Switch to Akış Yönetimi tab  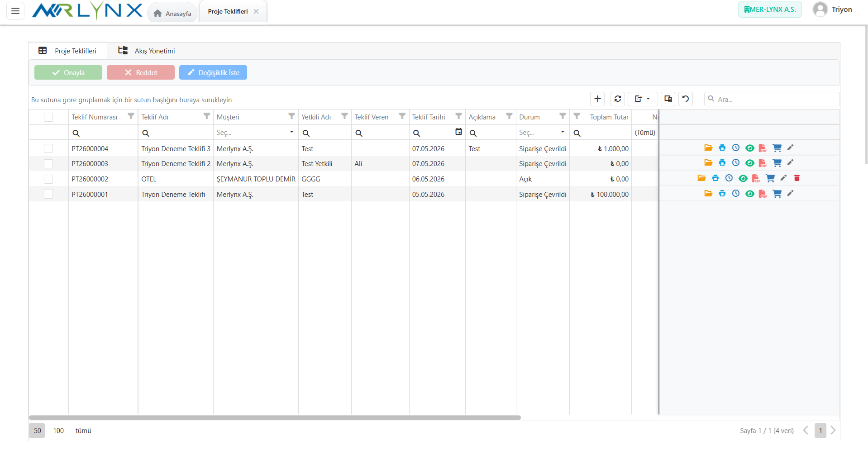[147, 51]
